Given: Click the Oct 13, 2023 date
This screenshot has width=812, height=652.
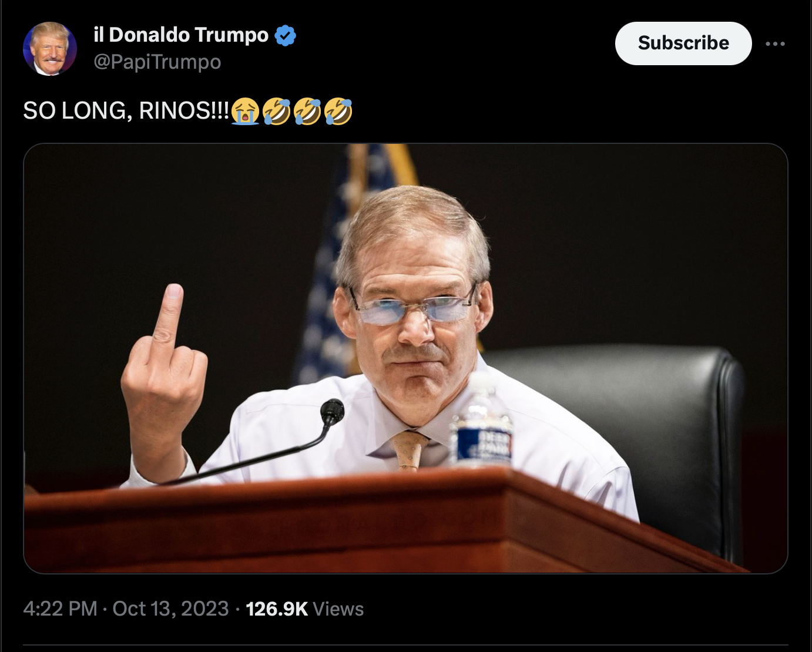Looking at the screenshot, I should coord(170,609).
